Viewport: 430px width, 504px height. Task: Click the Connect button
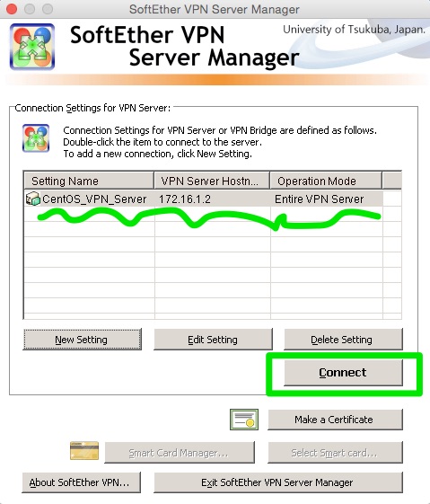(x=343, y=373)
